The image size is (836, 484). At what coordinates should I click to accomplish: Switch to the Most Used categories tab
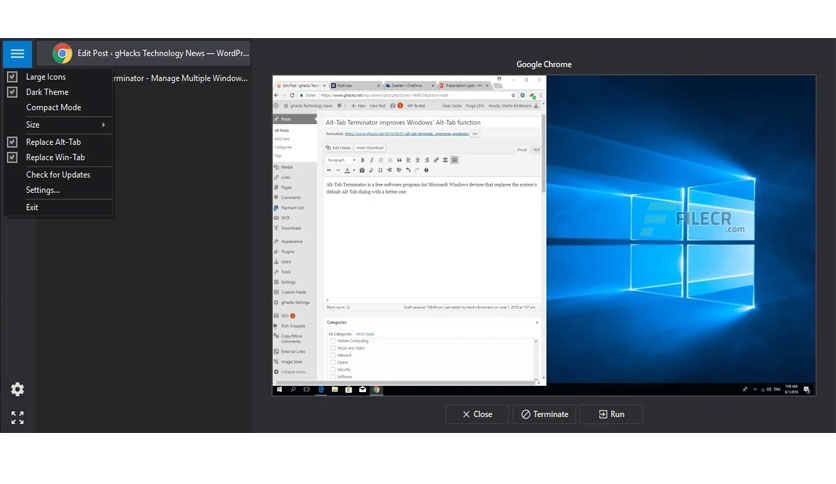click(365, 334)
